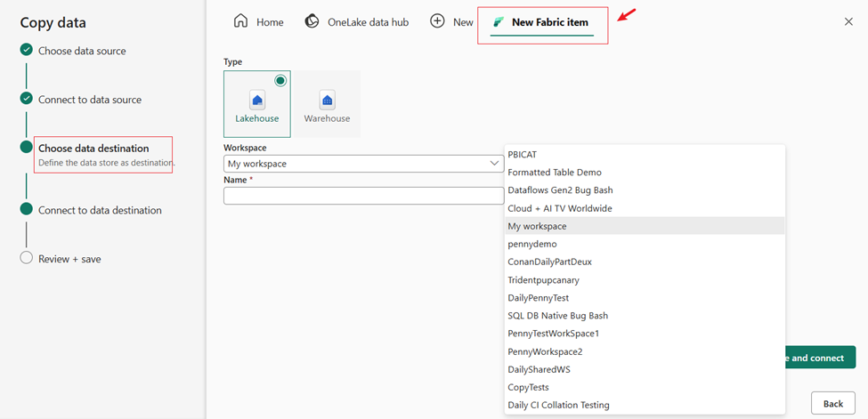Select Daily CI Collation Testing workspace
The image size is (868, 419).
(x=645, y=405)
